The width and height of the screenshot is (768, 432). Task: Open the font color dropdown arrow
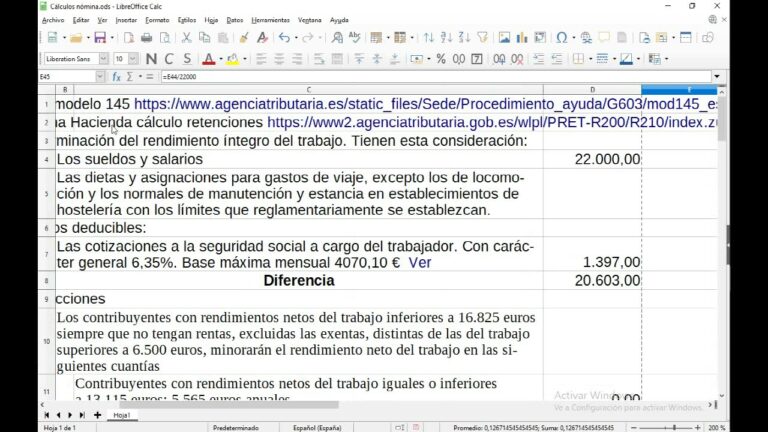coord(221,59)
